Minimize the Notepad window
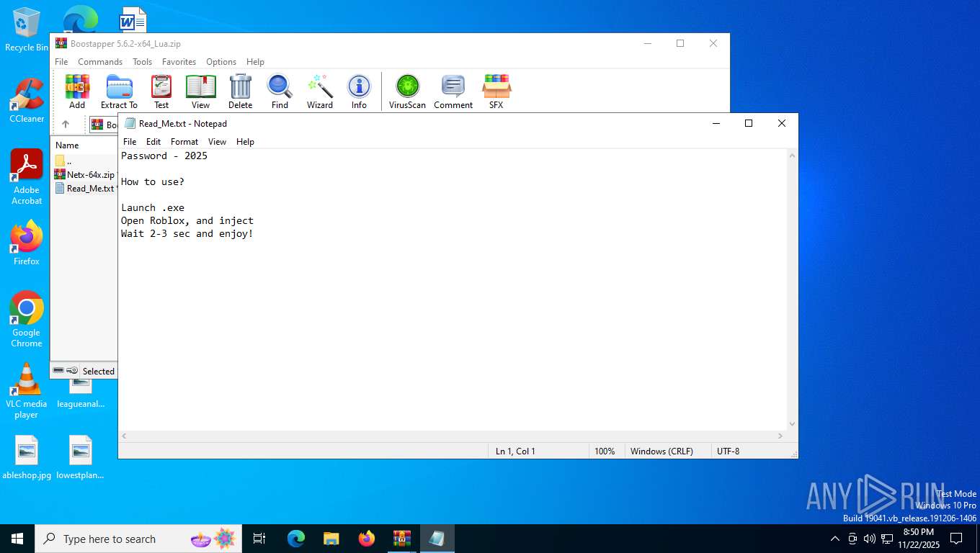 tap(716, 123)
